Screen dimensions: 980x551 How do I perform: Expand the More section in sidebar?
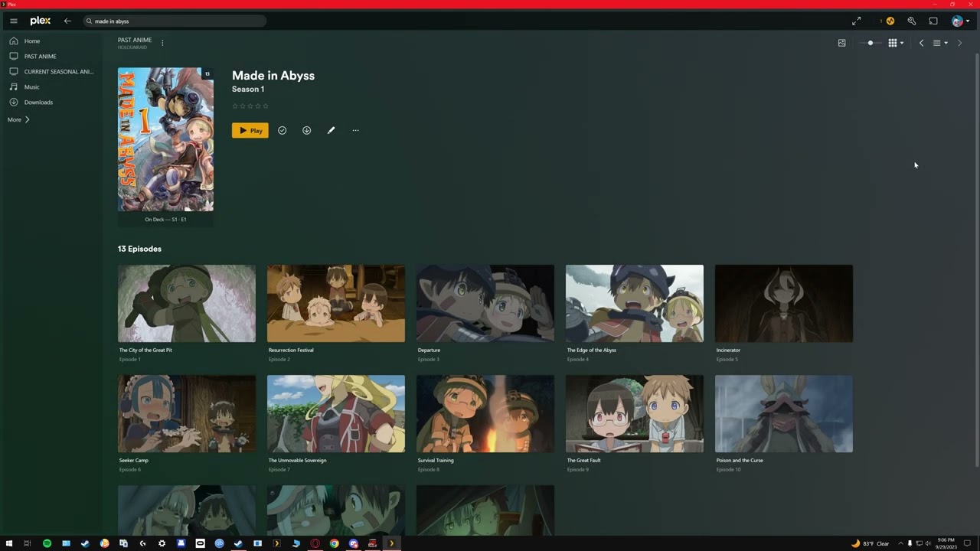click(18, 119)
